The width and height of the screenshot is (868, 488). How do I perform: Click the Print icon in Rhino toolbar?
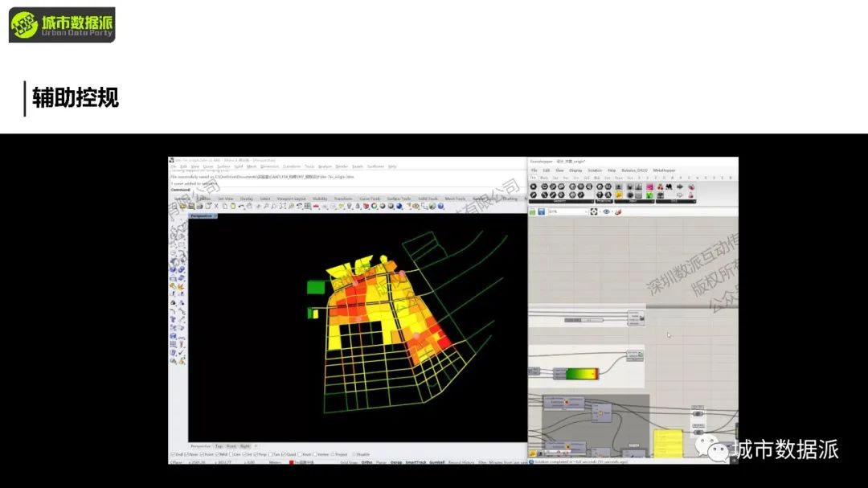coord(200,206)
